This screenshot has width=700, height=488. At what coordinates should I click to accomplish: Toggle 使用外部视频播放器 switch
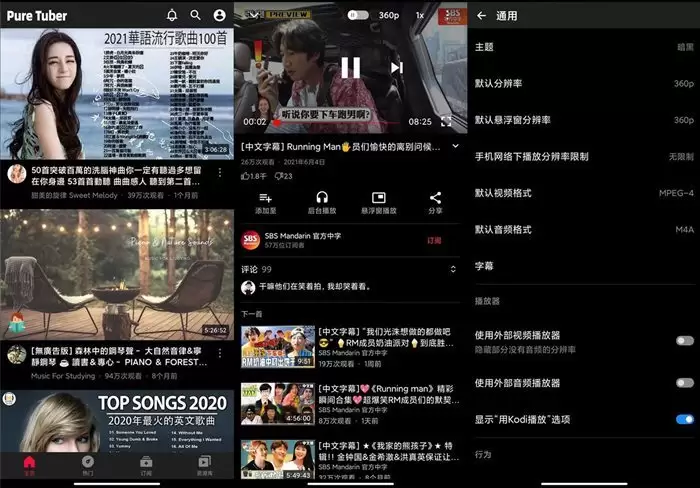click(x=684, y=341)
